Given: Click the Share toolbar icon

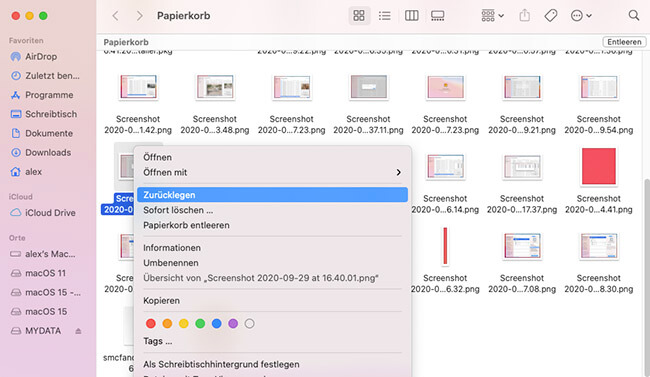Looking at the screenshot, I should point(525,16).
